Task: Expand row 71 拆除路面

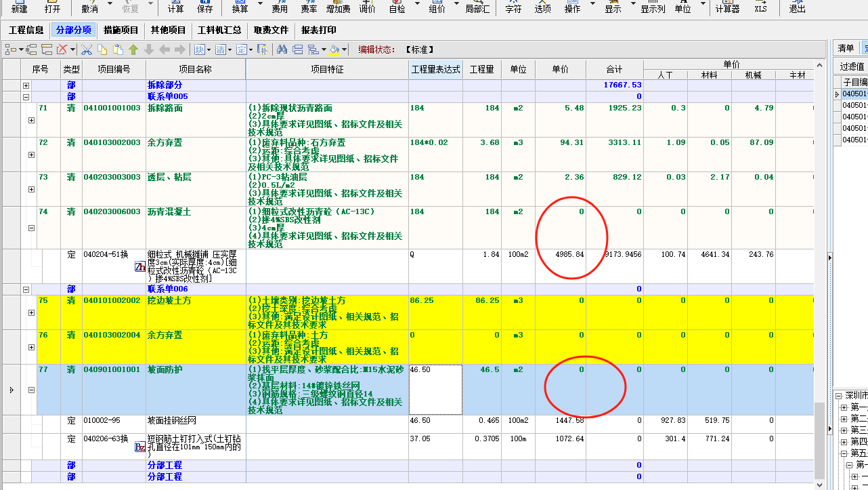Action: point(31,120)
